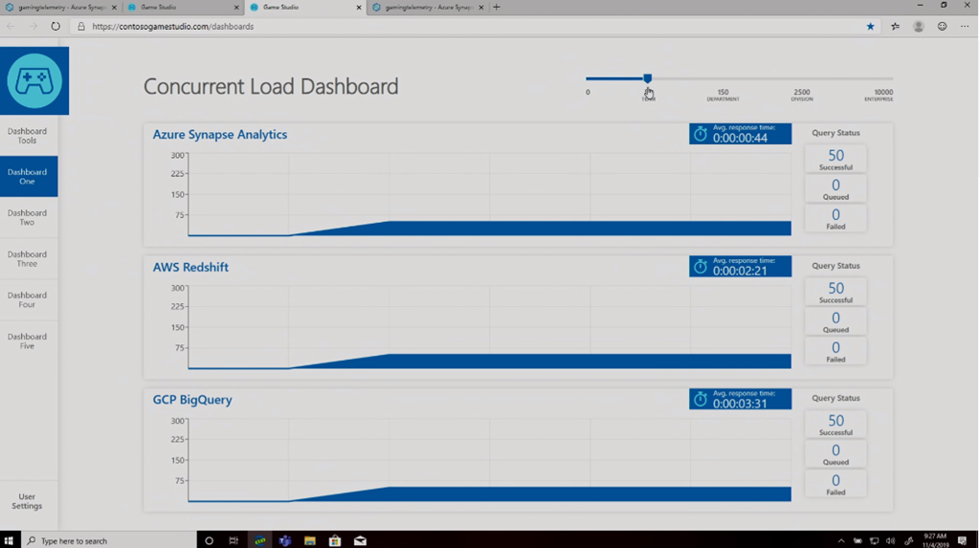
Task: Click AWS Redshift Queued count box
Action: [835, 321]
